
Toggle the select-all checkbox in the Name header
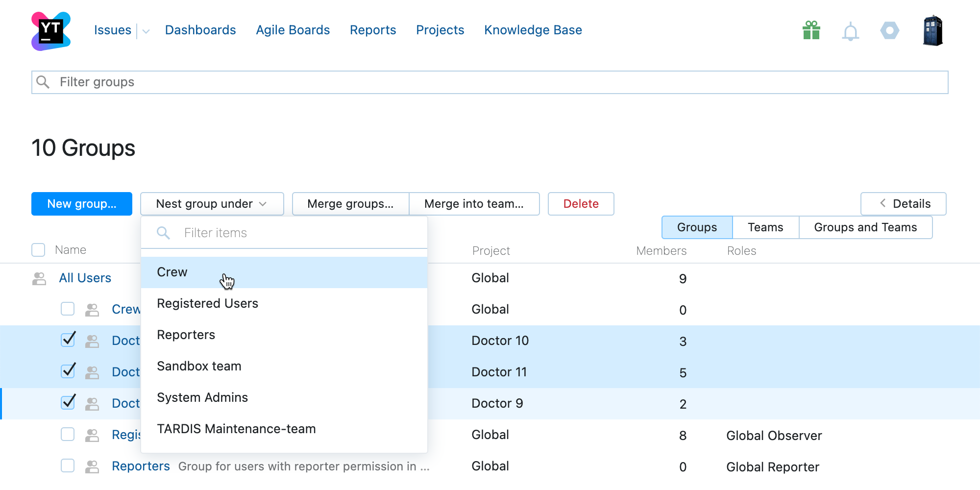coord(38,250)
